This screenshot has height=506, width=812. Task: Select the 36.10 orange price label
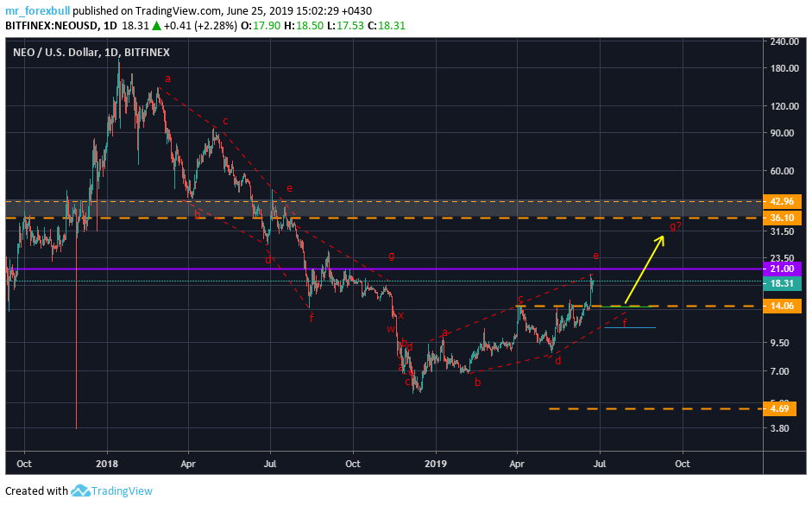click(x=782, y=218)
